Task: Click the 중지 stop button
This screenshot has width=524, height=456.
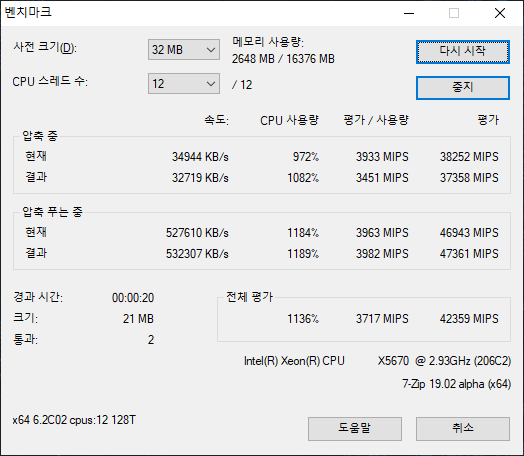Action: pyautogui.click(x=463, y=88)
